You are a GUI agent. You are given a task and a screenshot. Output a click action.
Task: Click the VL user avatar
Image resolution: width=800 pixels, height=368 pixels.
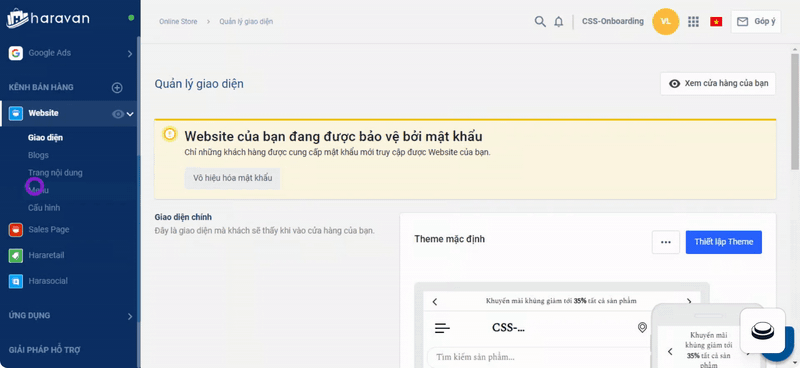(x=665, y=21)
